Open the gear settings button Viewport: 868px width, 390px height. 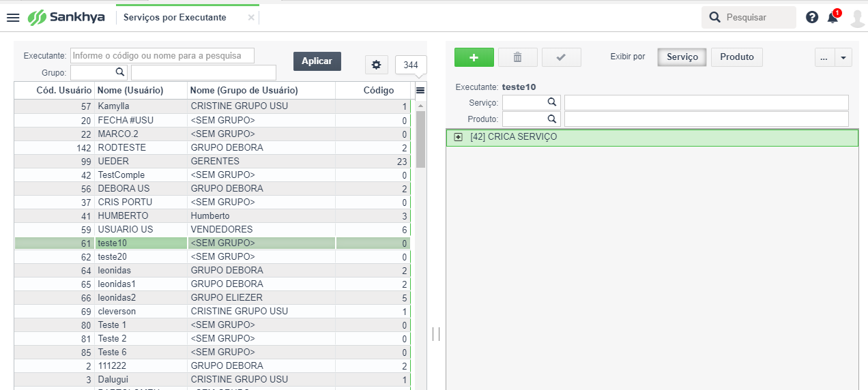point(376,65)
